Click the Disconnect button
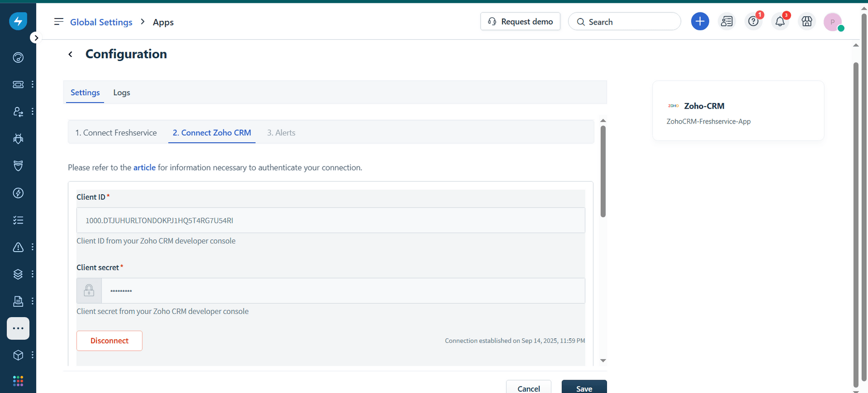 click(109, 341)
